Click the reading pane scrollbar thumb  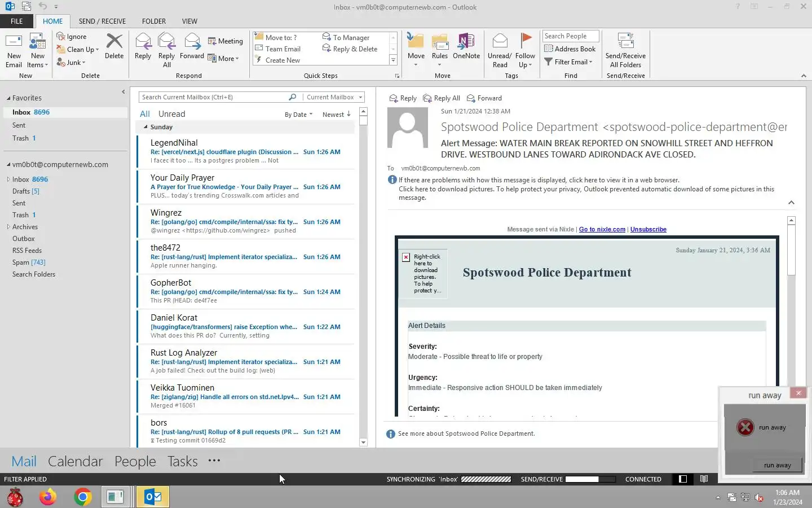(791, 250)
